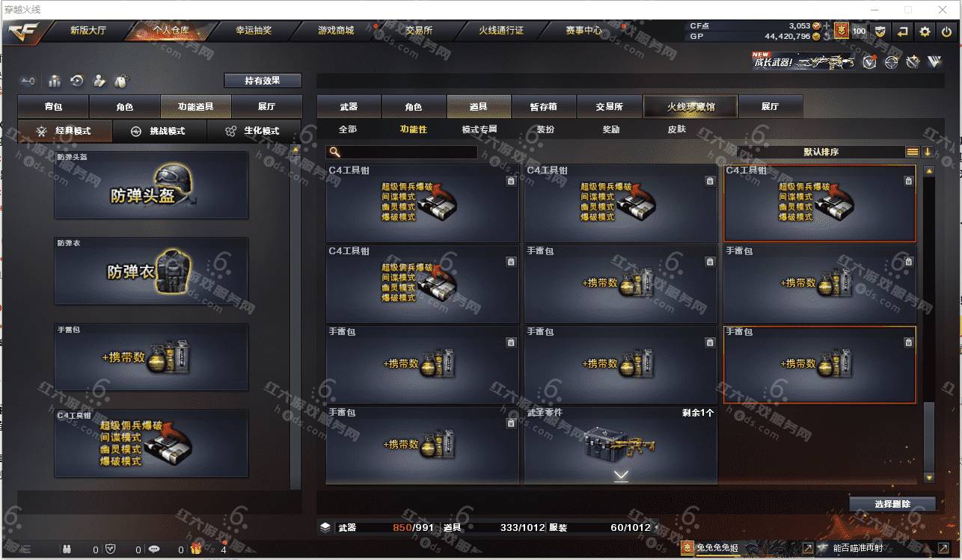Click the 持有效果 button
962x560 pixels.
pyautogui.click(x=263, y=81)
